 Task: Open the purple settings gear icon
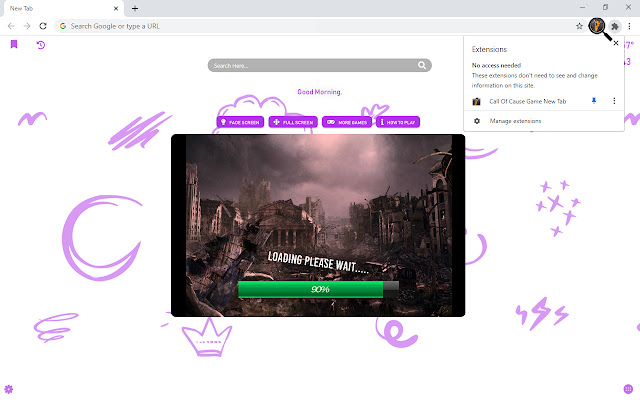click(9, 389)
